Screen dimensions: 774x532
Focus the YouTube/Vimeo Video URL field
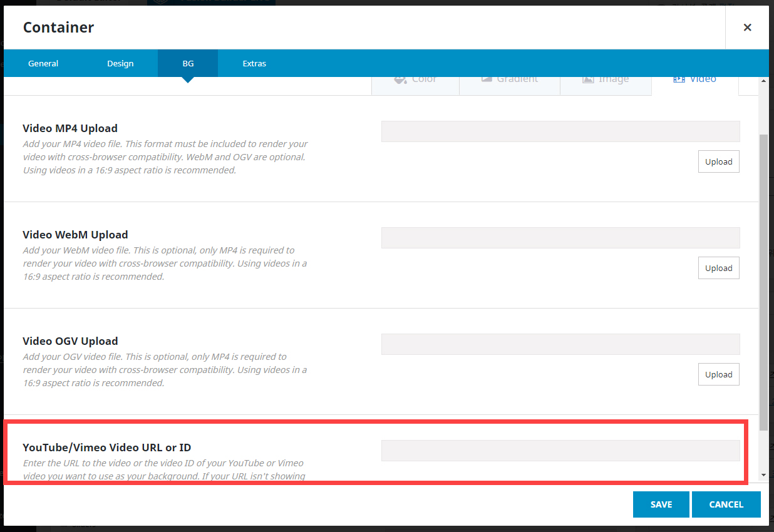(560, 451)
